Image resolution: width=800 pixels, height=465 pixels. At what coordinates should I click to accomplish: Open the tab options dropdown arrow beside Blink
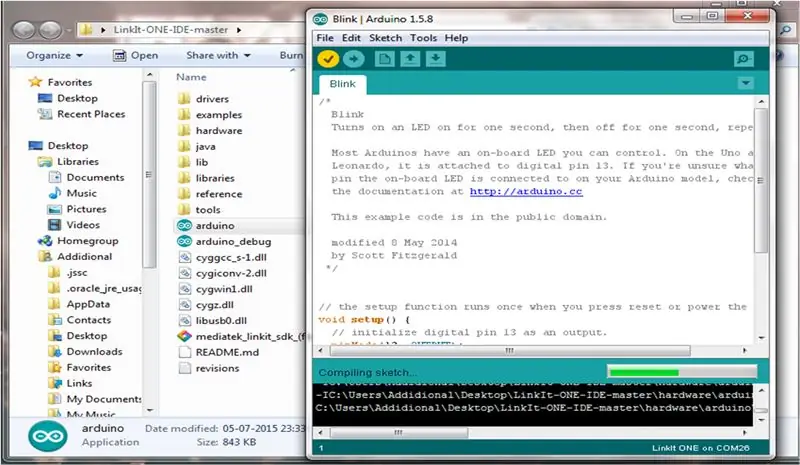[x=746, y=83]
